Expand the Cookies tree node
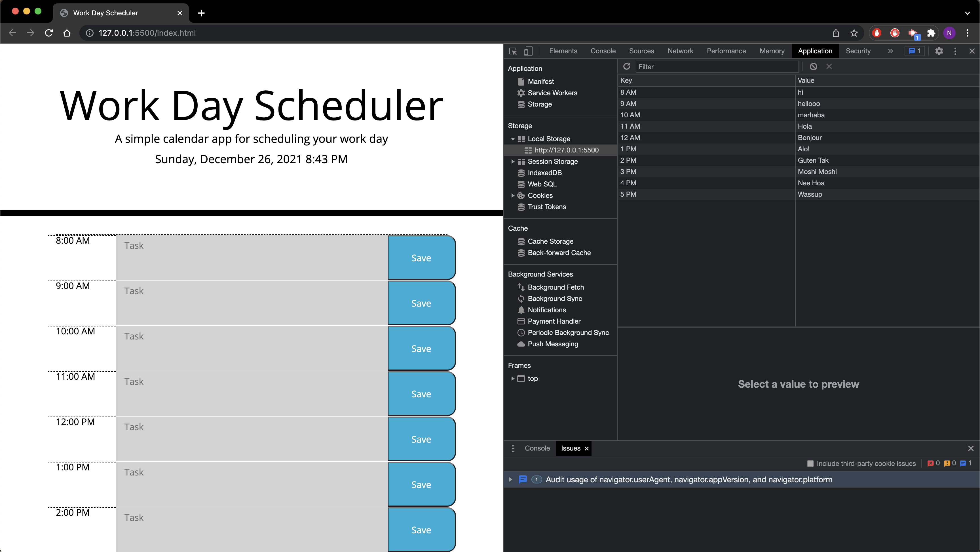 coord(513,196)
